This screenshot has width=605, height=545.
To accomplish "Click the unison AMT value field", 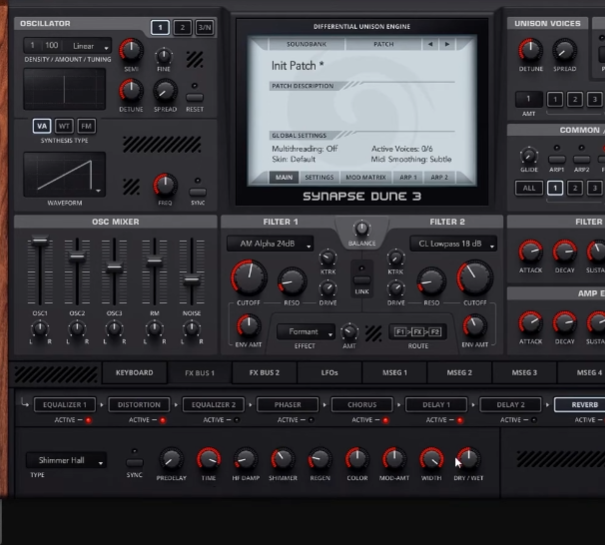I will pos(529,100).
